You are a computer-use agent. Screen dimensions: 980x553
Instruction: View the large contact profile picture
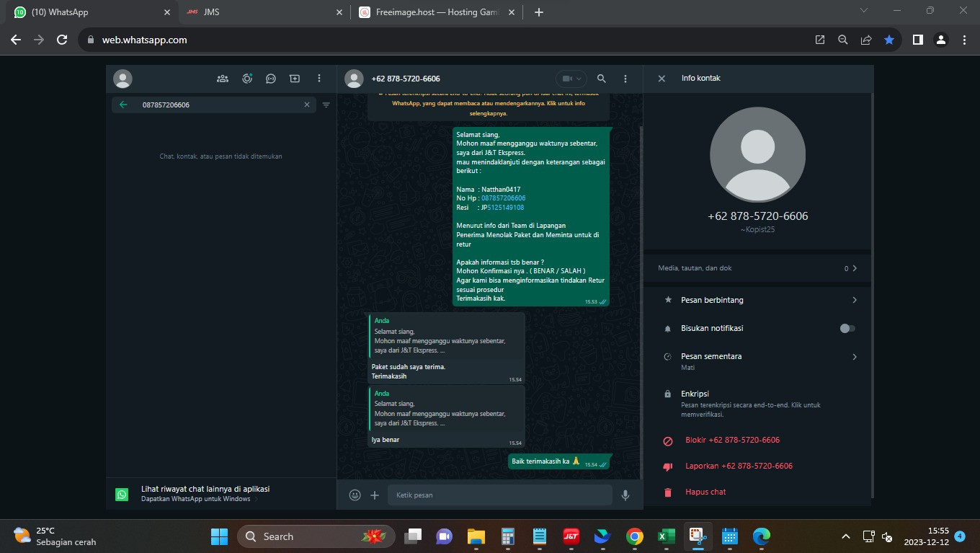pos(757,155)
